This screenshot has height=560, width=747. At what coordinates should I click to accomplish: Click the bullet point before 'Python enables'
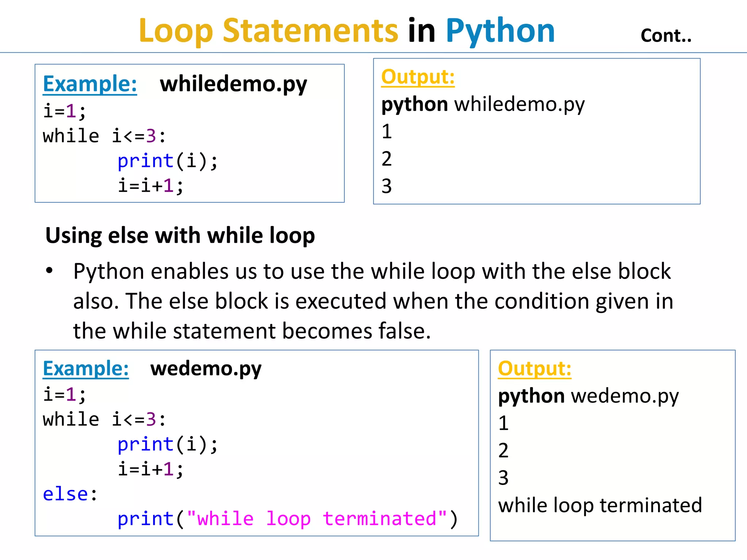pos(50,271)
